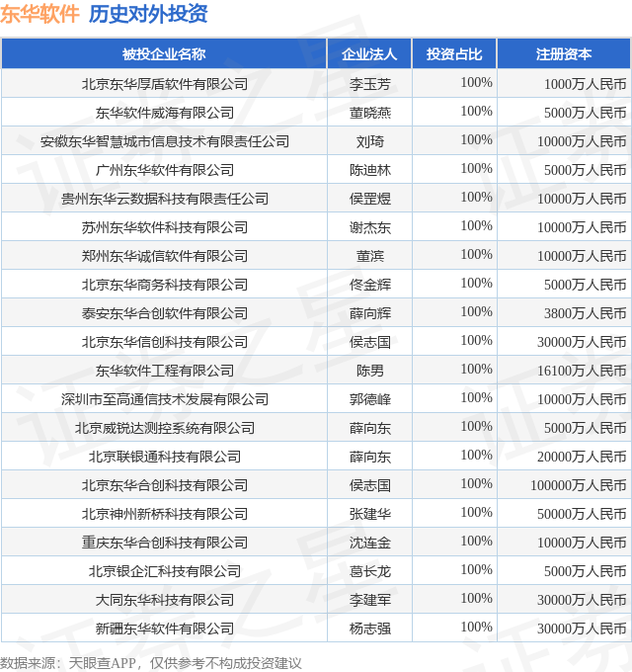Select legal person 陈迪林
Viewport: 632px width, 672px height.
point(370,170)
